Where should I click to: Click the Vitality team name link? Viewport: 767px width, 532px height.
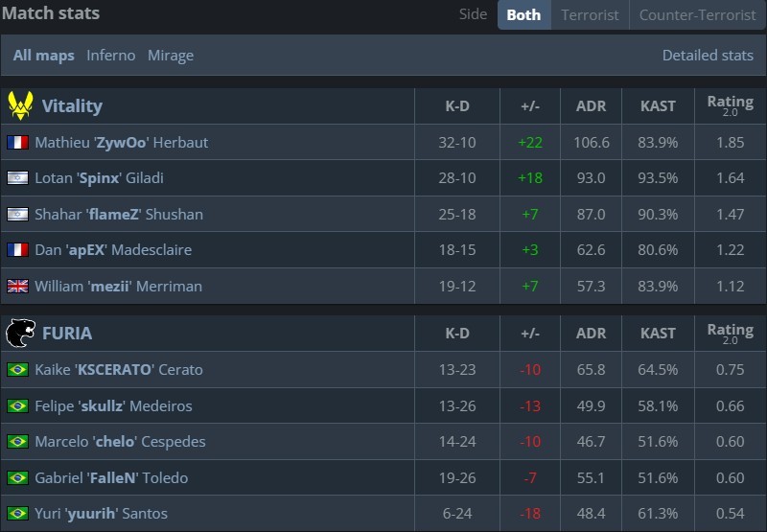tap(72, 106)
